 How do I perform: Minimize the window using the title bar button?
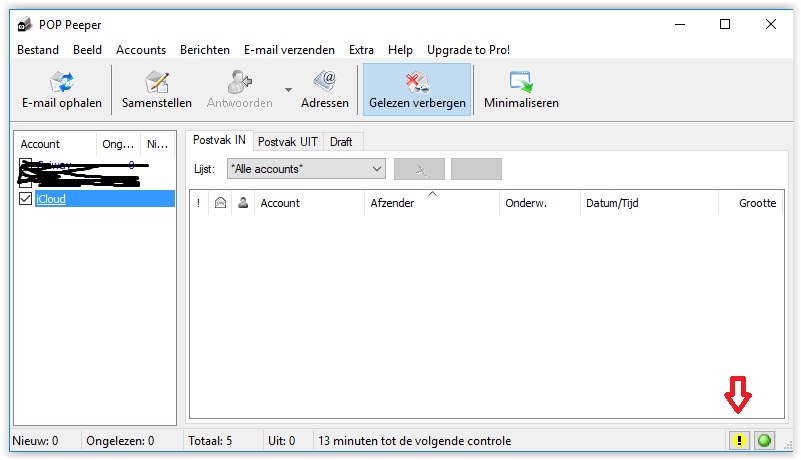(x=680, y=24)
